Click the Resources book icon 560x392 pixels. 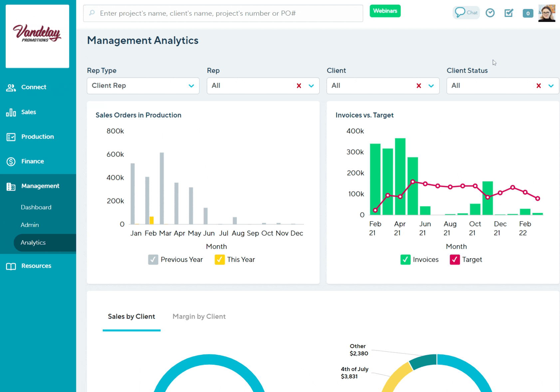[x=11, y=266]
